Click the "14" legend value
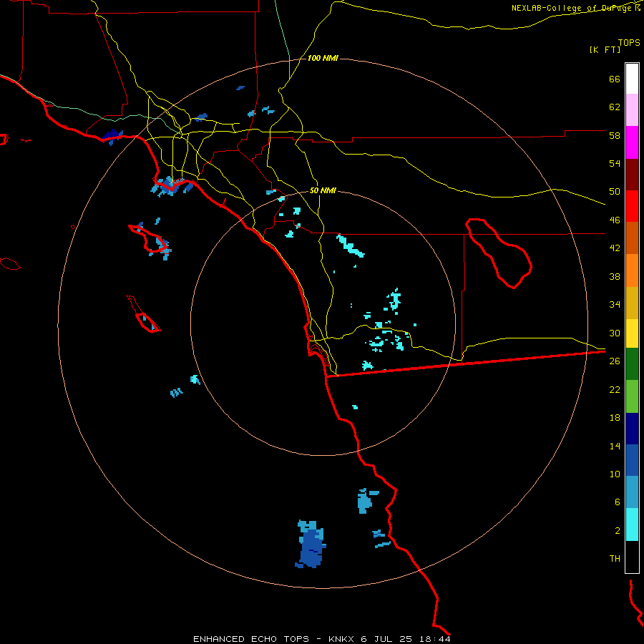 [615, 446]
